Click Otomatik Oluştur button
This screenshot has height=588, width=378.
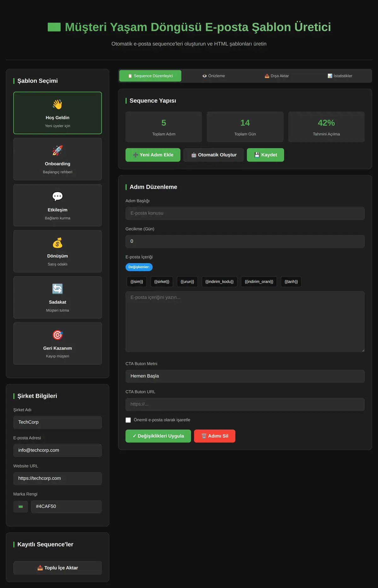click(214, 155)
